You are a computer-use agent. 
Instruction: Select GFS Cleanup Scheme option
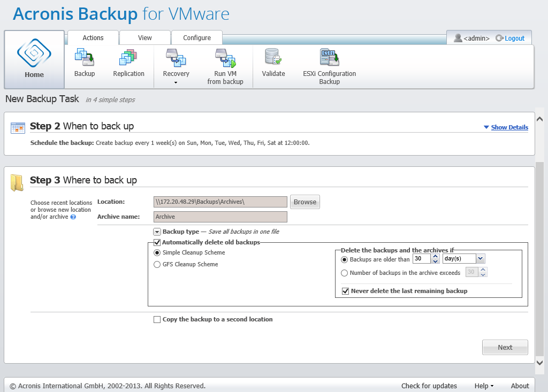point(157,264)
